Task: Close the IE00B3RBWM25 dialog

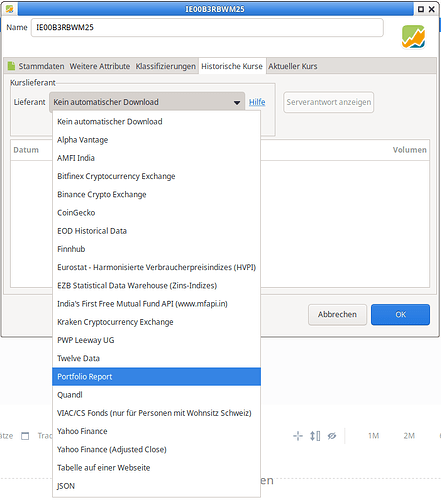Action: pos(431,9)
